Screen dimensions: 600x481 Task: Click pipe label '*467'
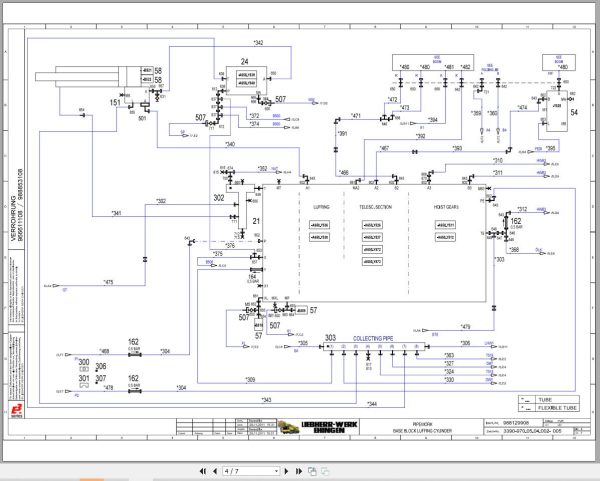tap(384, 148)
